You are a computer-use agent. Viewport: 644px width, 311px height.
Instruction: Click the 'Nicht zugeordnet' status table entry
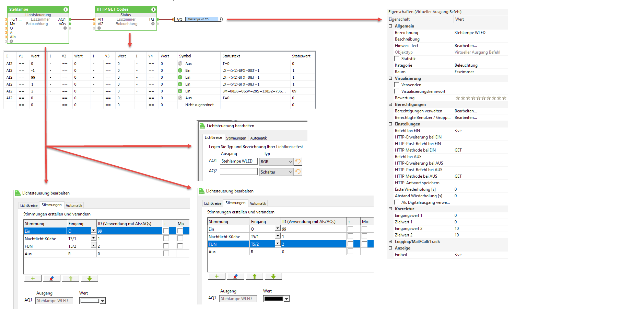(x=199, y=105)
